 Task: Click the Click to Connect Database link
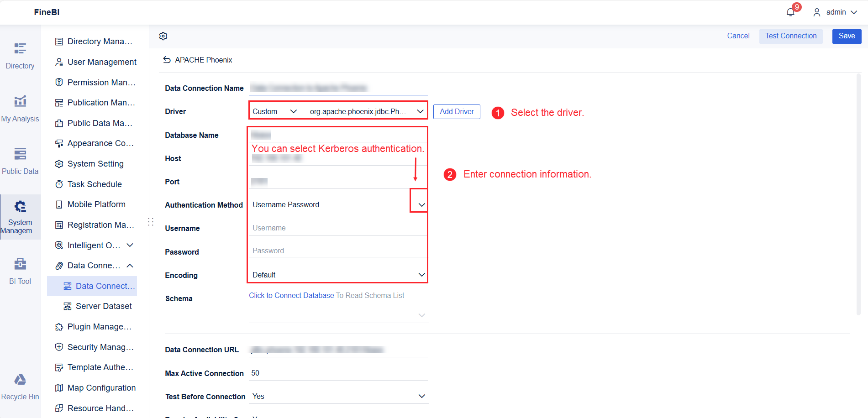pos(291,296)
